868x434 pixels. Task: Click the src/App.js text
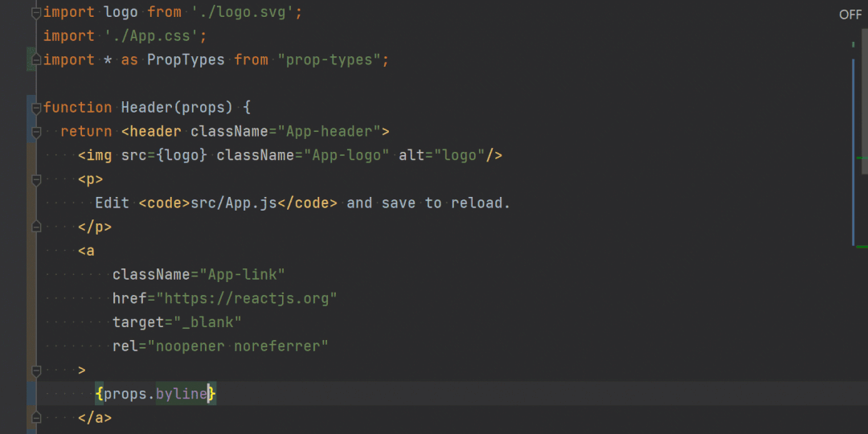pyautogui.click(x=234, y=203)
